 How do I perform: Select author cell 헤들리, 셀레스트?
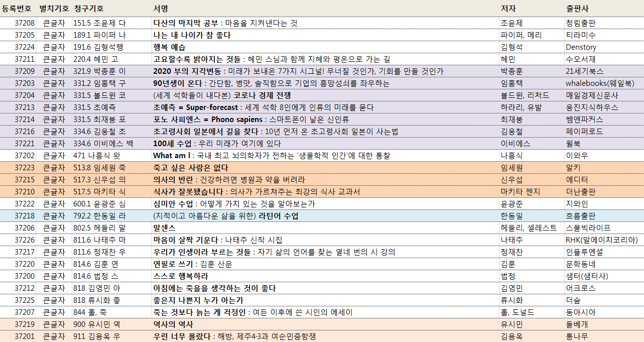coord(529,228)
